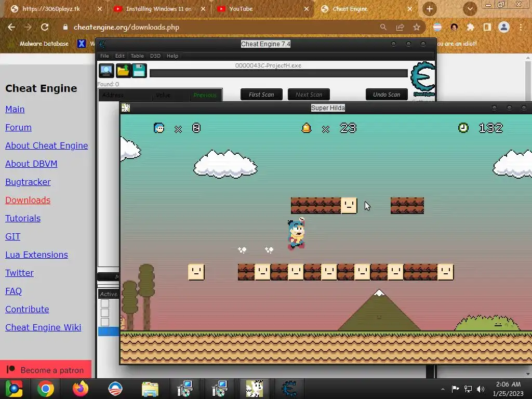Click the Cheat Engine logo settings icon
This screenshot has width=532, height=399.
[422, 78]
